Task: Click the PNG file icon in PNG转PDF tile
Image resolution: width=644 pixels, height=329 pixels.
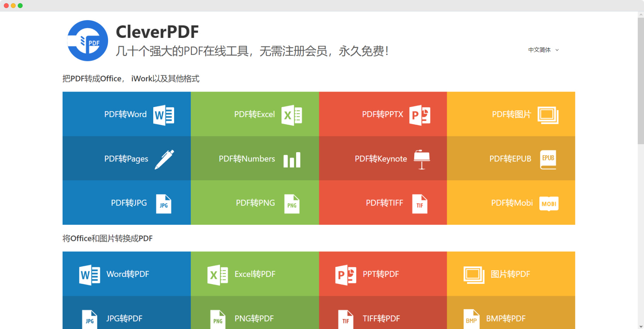Action: coord(218,319)
